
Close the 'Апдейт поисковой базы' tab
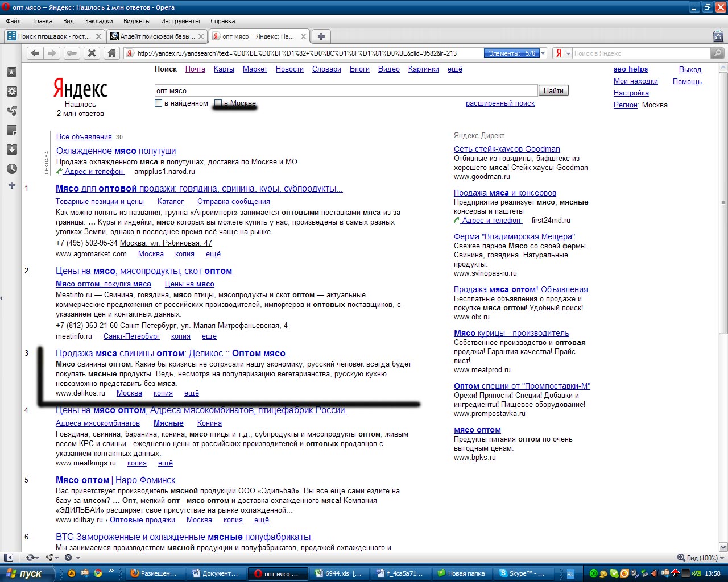[201, 36]
